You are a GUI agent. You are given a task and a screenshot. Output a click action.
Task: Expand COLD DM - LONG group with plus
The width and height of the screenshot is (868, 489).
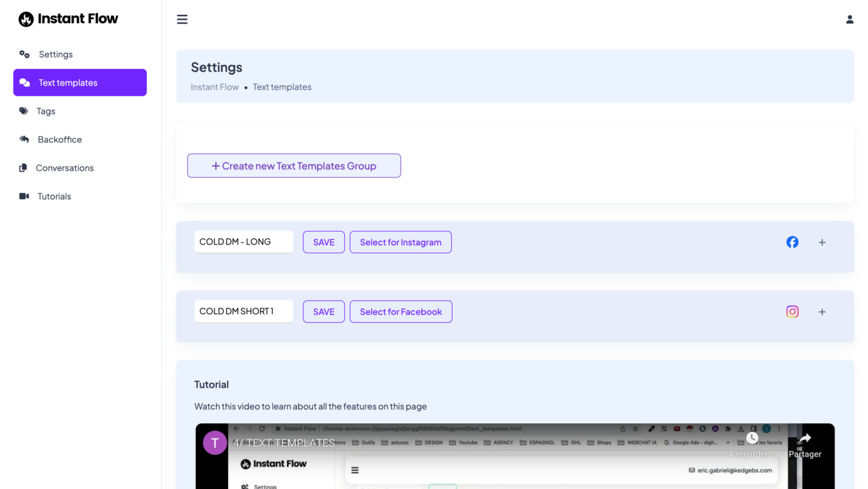822,242
